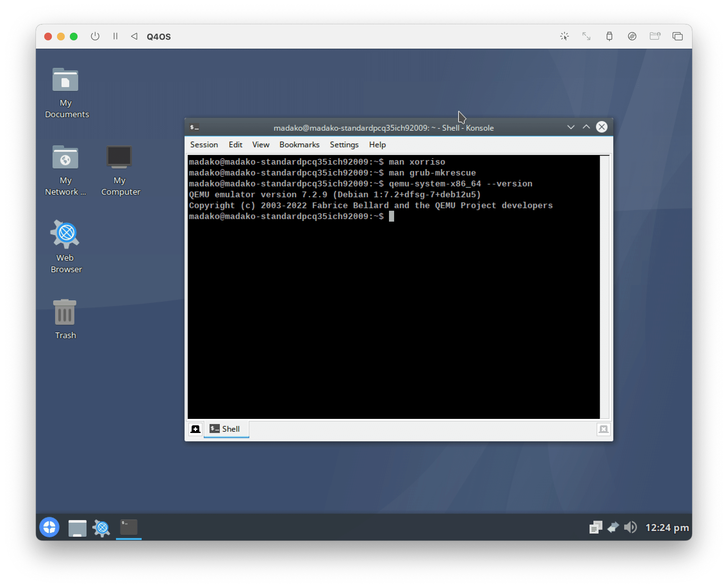Click the 'QEMU emulator version 7.2.9' line

click(335, 195)
